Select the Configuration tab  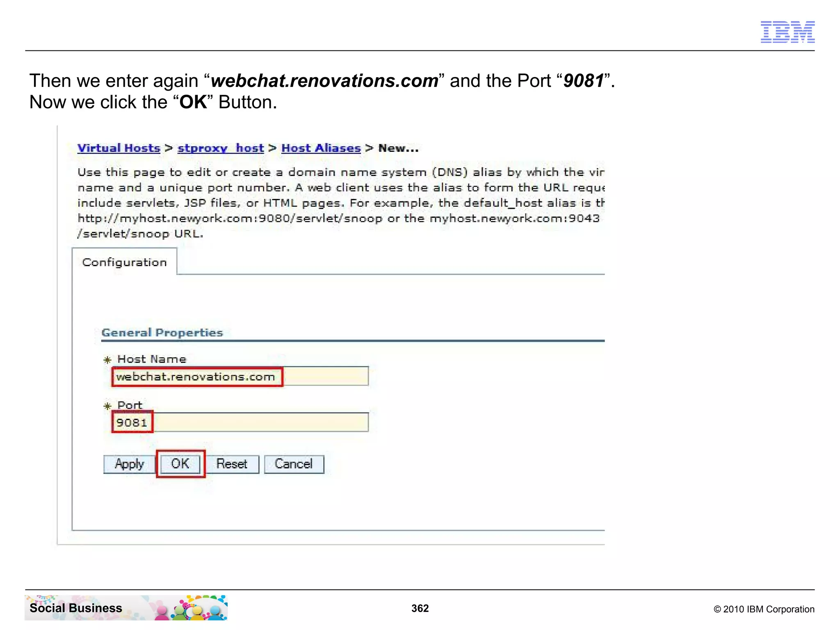coord(124,262)
